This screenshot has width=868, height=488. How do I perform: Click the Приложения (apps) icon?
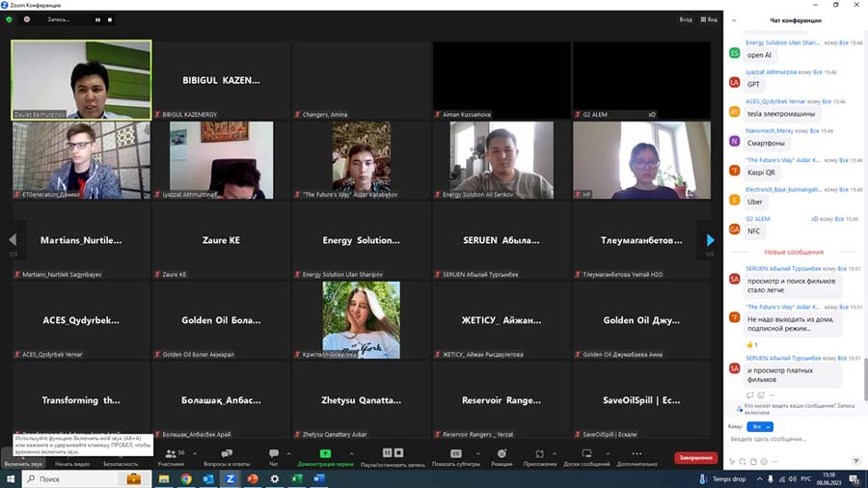coord(539,453)
